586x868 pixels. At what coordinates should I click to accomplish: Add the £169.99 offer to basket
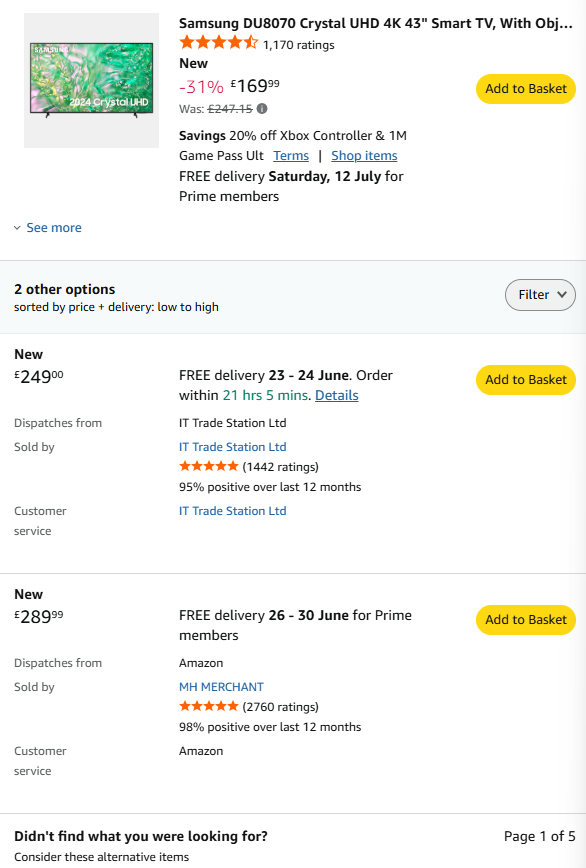tap(526, 89)
